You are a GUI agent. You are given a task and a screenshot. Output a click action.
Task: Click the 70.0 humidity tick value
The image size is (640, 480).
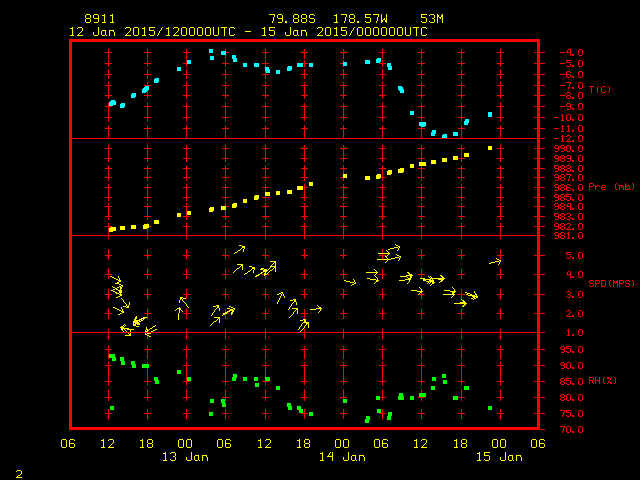tap(571, 430)
